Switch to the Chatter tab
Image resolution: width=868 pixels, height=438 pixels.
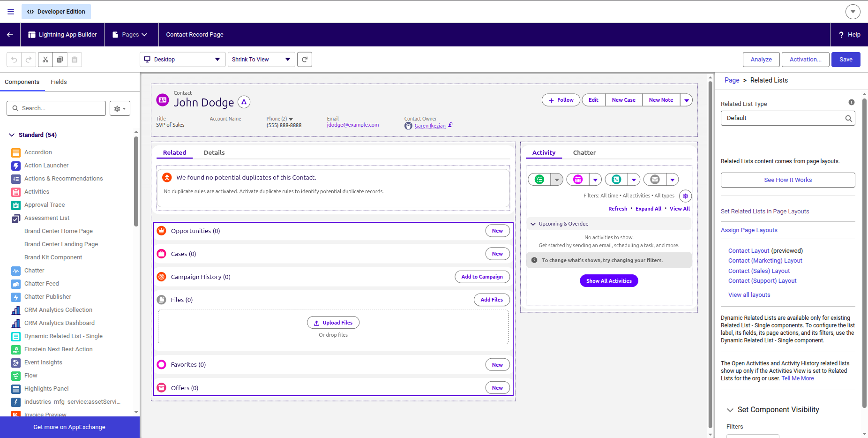click(584, 153)
